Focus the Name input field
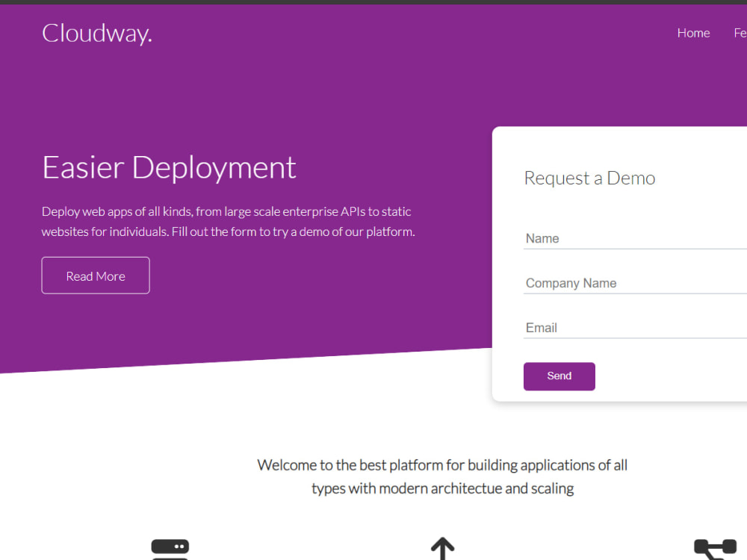Viewport: 747px width, 560px height. coord(635,238)
